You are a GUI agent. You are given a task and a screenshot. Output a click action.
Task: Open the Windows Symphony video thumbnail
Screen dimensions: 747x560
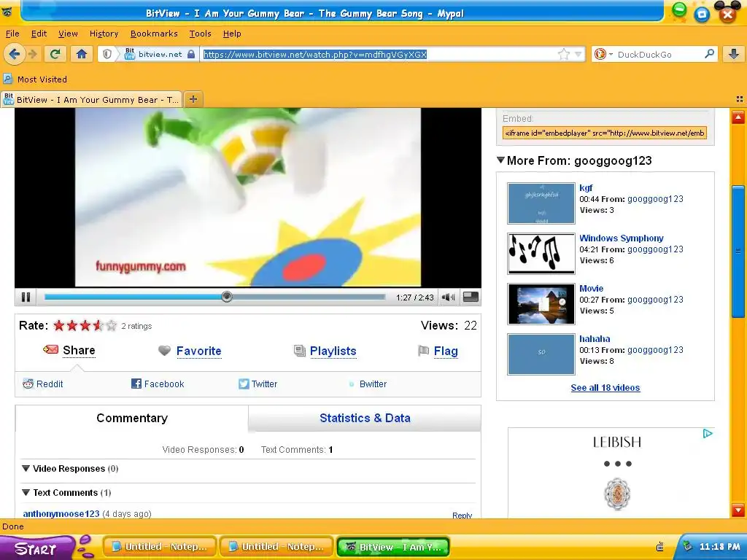(541, 253)
